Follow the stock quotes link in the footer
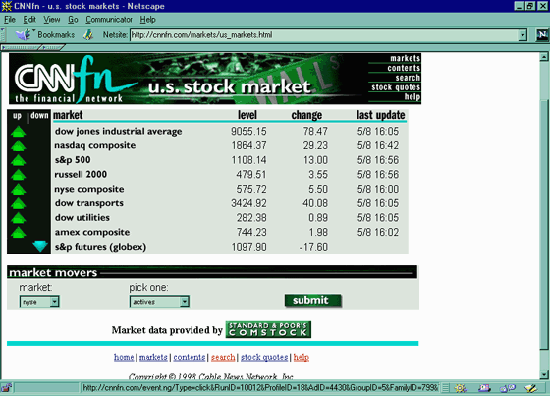 [x=264, y=357]
